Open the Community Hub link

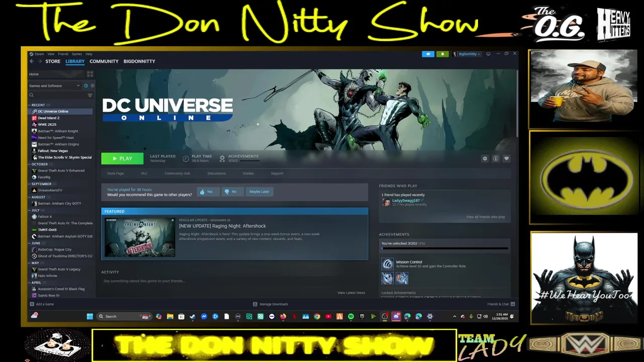click(x=177, y=173)
